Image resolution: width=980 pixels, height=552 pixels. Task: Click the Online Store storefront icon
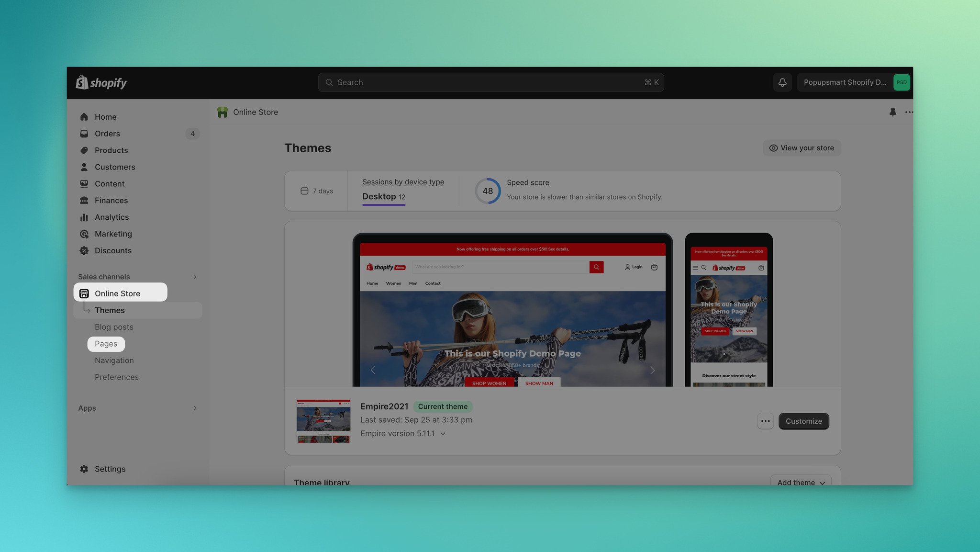(84, 293)
